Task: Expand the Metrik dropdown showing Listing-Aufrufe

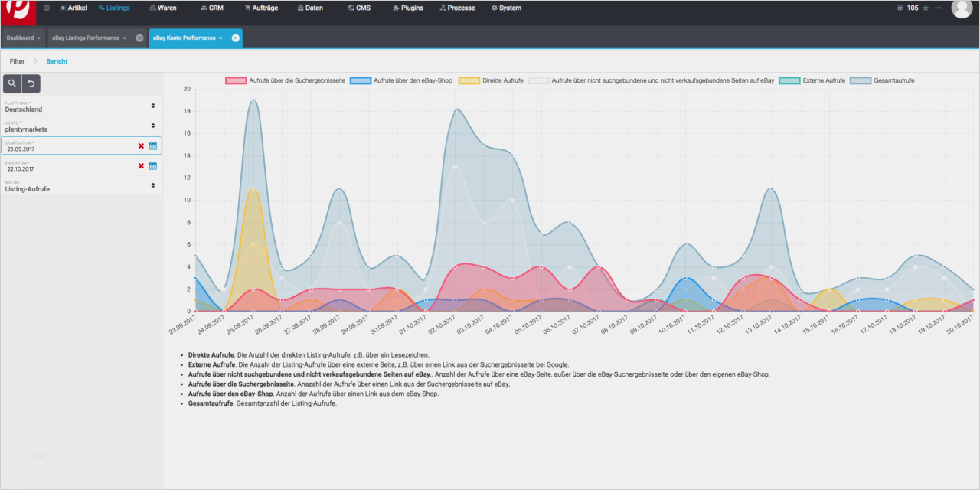Action: (81, 185)
